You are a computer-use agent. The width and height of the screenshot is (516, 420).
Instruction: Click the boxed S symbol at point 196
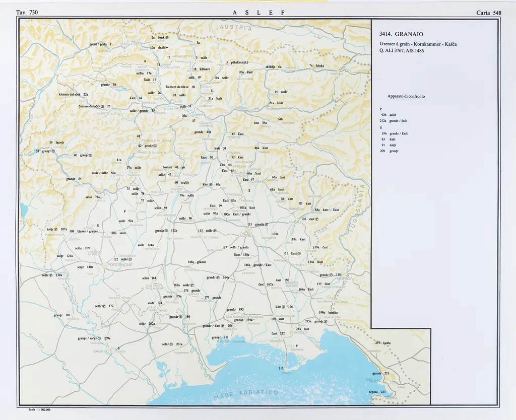tap(283, 307)
